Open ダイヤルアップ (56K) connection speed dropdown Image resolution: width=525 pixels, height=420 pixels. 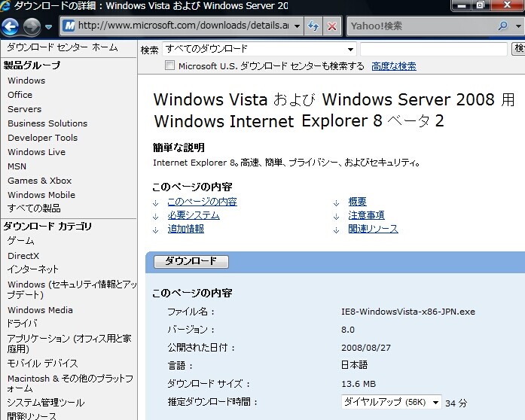tap(391, 402)
